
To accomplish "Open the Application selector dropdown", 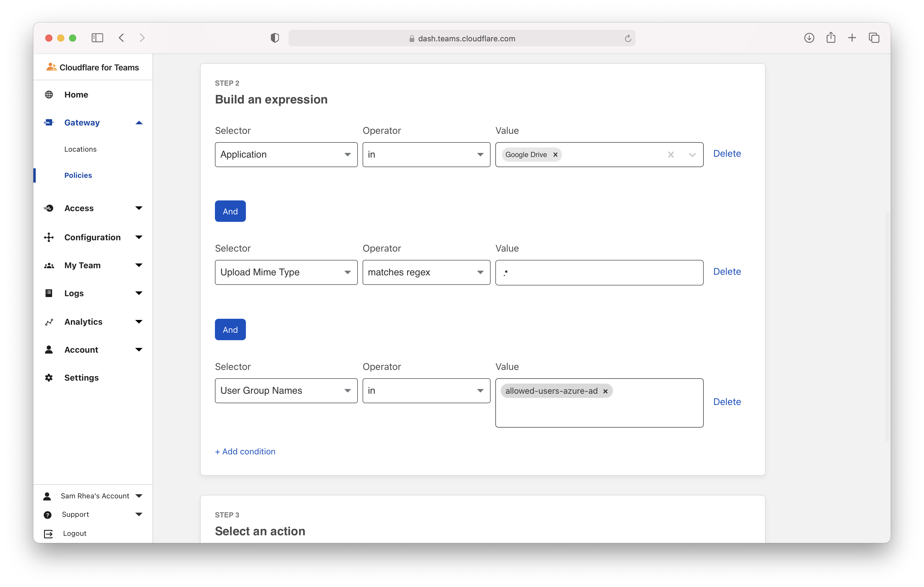I will point(286,155).
